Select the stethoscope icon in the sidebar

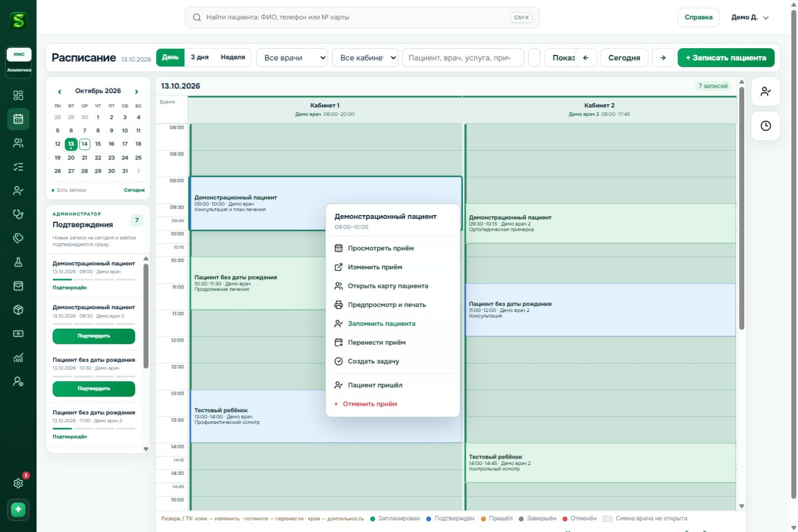click(x=18, y=214)
